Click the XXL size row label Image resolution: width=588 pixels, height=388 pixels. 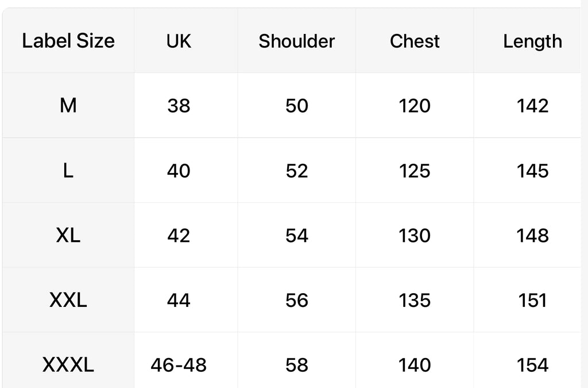[x=68, y=300]
